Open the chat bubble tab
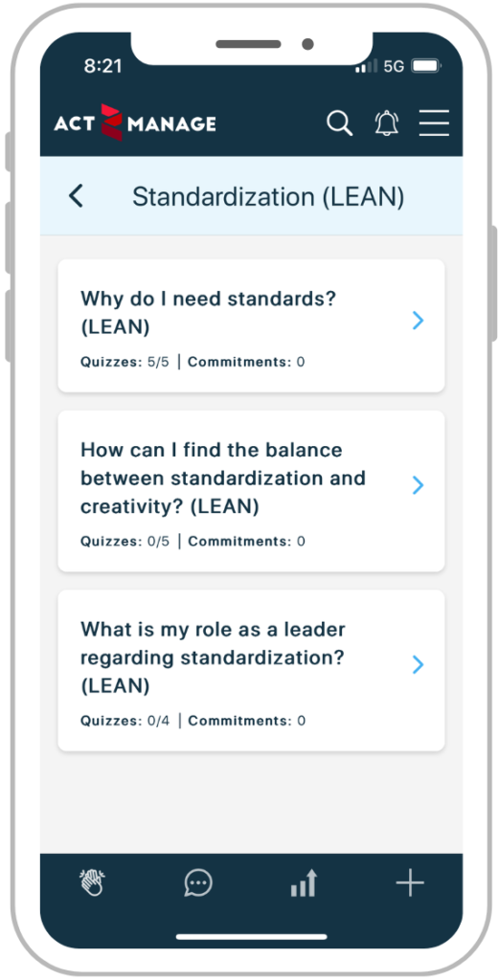Screen dimensions: 498x980 198,883
